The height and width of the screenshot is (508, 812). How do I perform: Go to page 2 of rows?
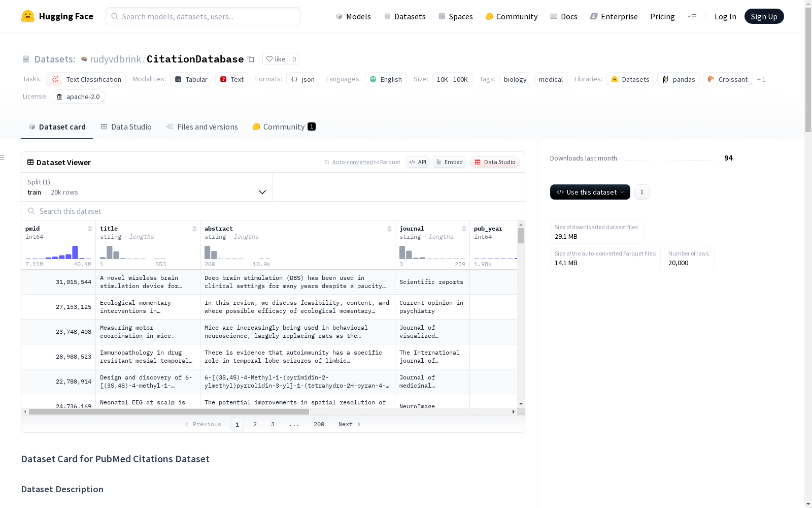pos(255,424)
